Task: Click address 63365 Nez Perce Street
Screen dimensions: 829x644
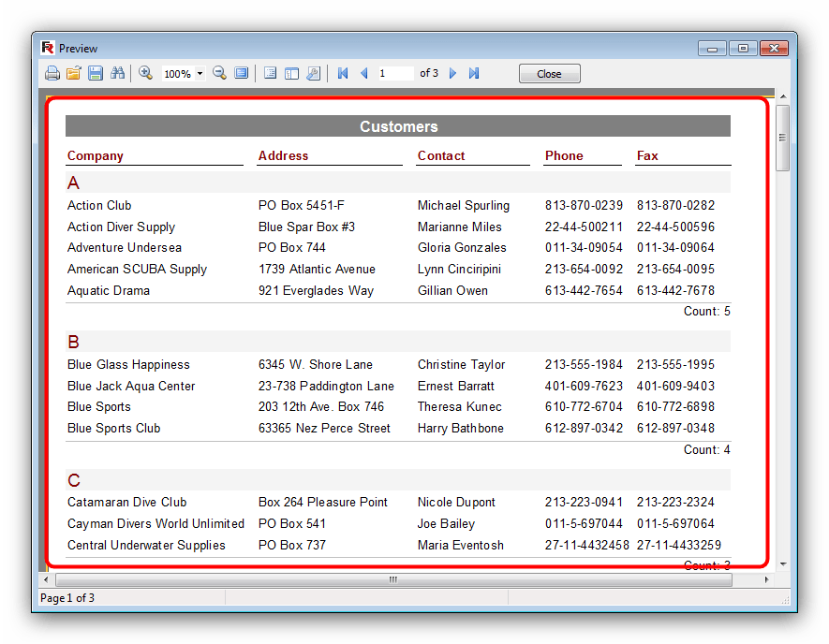Action: pyautogui.click(x=324, y=429)
